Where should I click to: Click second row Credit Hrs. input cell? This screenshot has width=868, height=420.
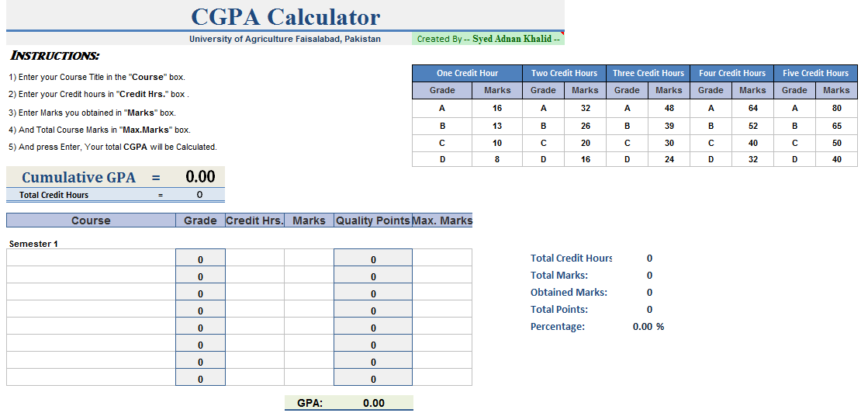(x=254, y=275)
